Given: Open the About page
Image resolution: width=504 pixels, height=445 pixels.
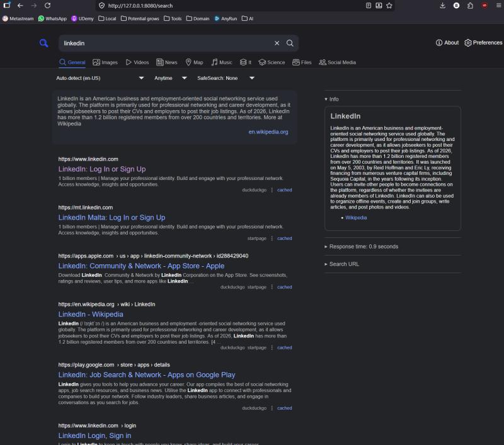Looking at the screenshot, I should click(x=447, y=43).
